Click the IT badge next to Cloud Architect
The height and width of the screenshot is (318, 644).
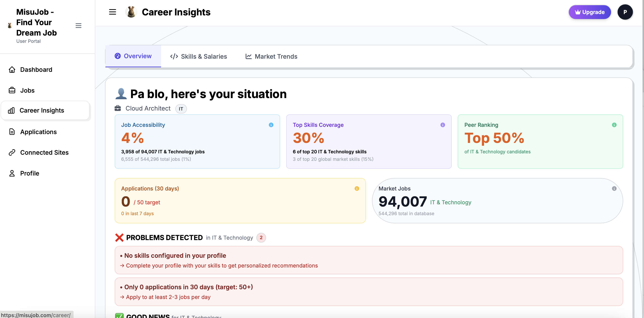coord(181,108)
